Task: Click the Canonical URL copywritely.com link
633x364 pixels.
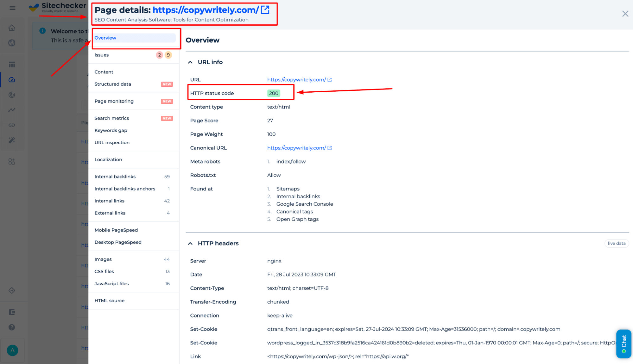Action: 296,148
